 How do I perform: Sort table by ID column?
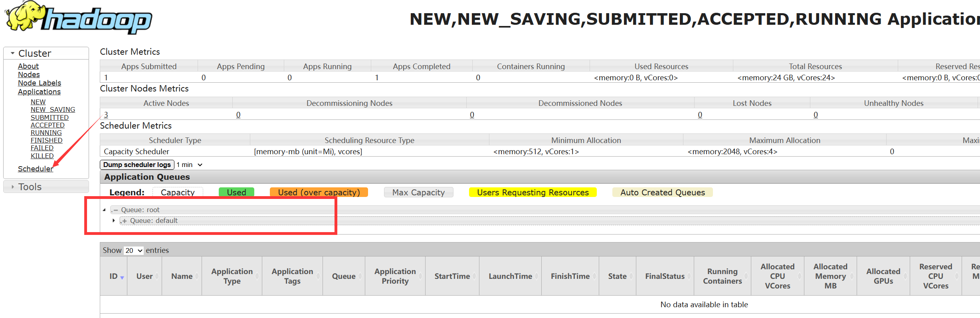point(114,276)
